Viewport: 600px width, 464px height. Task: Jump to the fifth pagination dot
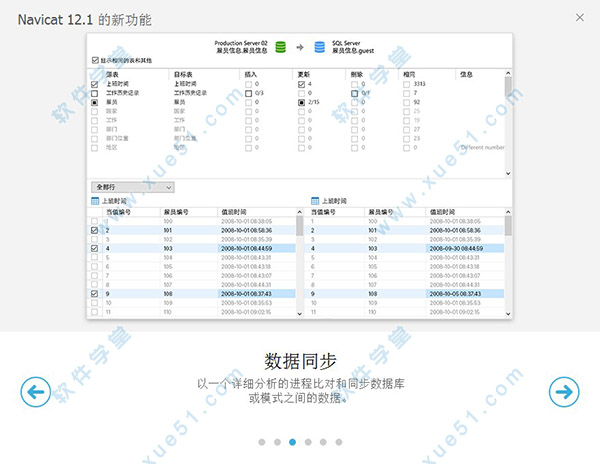tap(323, 442)
